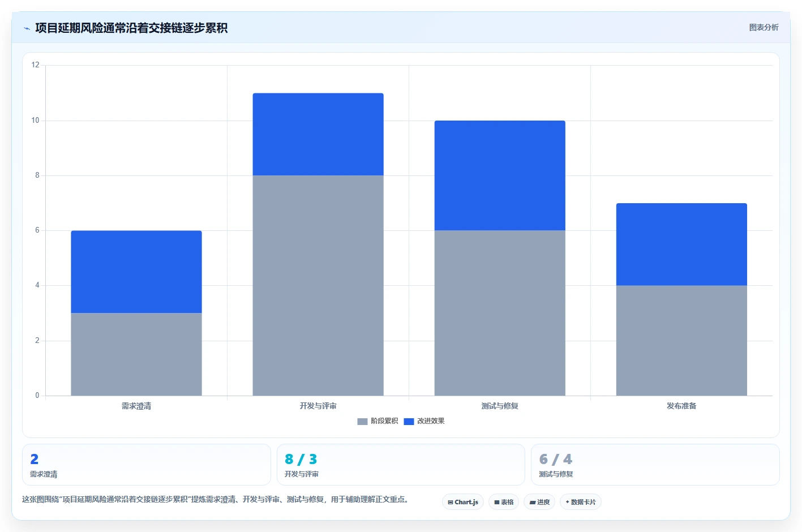The height and width of the screenshot is (532, 802).
Task: Click the gray 发布准备 bar segment
Action: coord(681,341)
